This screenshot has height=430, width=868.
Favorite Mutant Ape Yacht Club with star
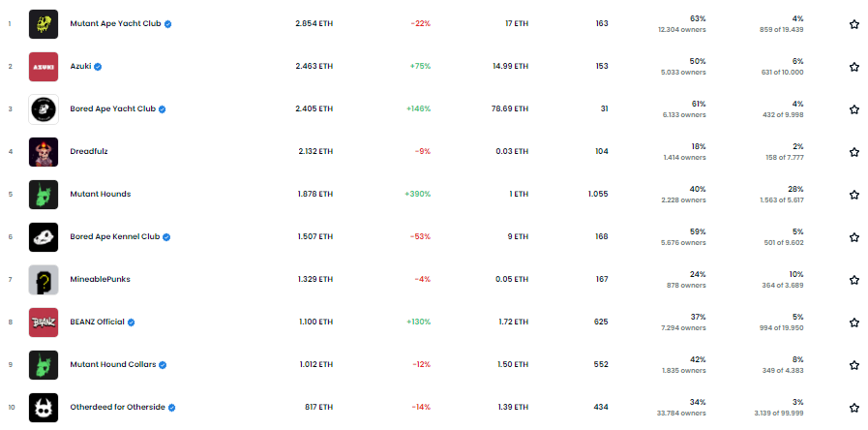click(x=854, y=24)
